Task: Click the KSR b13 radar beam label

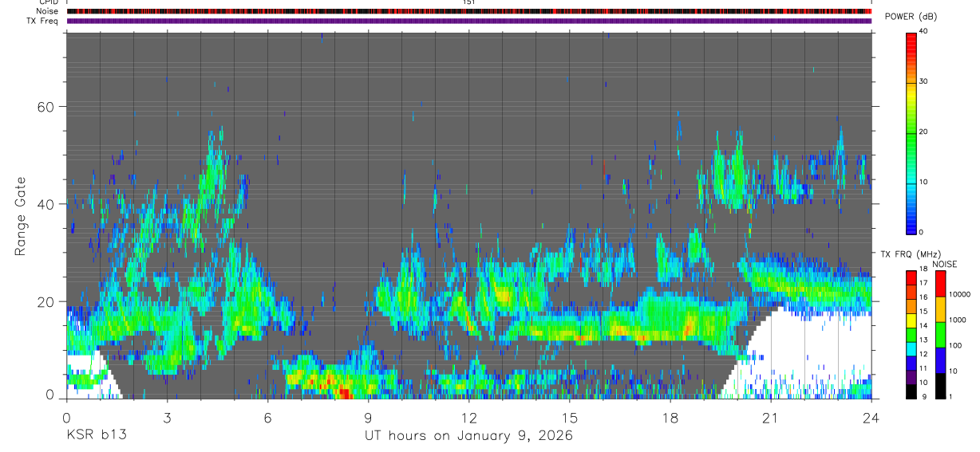Action: click(x=96, y=436)
